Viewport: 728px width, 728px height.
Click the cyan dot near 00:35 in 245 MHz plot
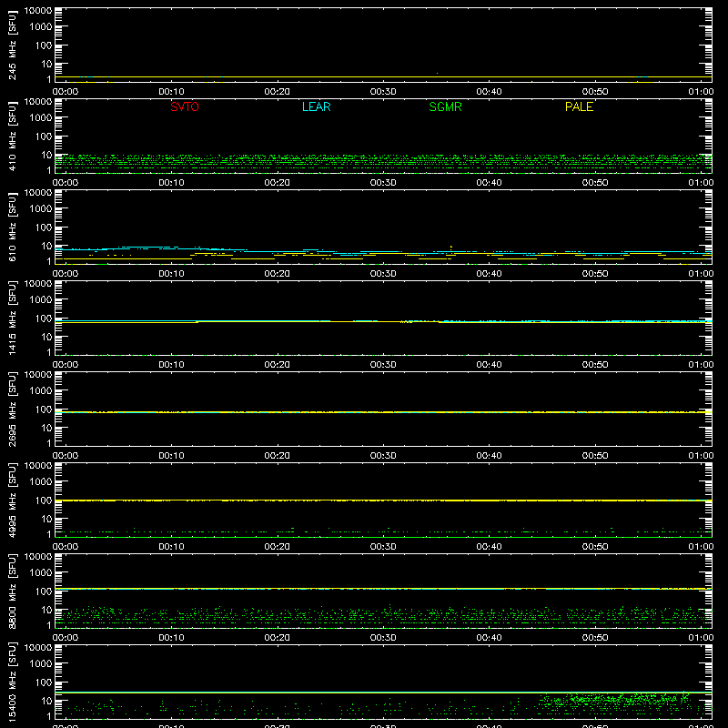pos(437,74)
